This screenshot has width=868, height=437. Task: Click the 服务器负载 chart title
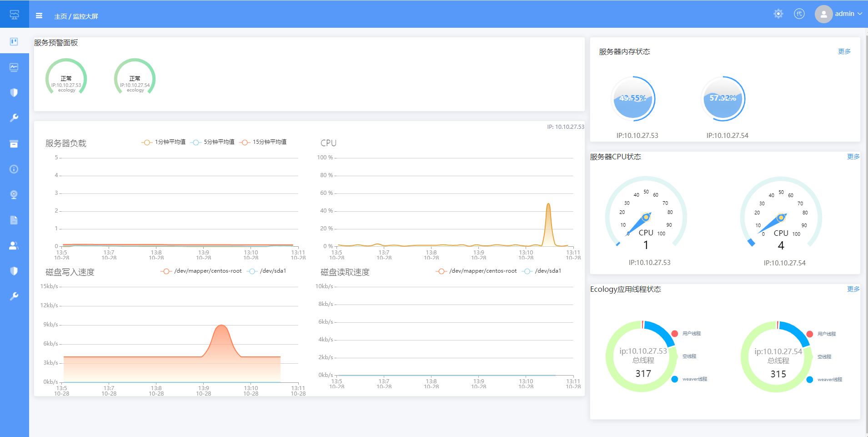(x=66, y=143)
